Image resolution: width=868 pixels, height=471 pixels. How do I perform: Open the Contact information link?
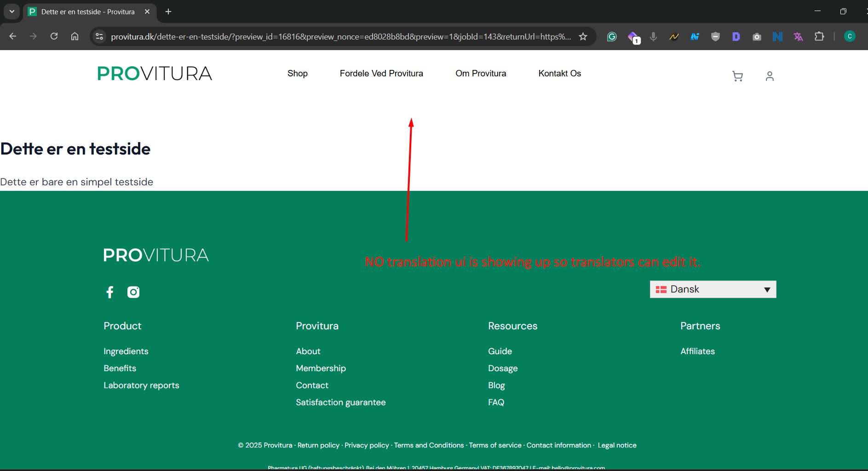559,445
